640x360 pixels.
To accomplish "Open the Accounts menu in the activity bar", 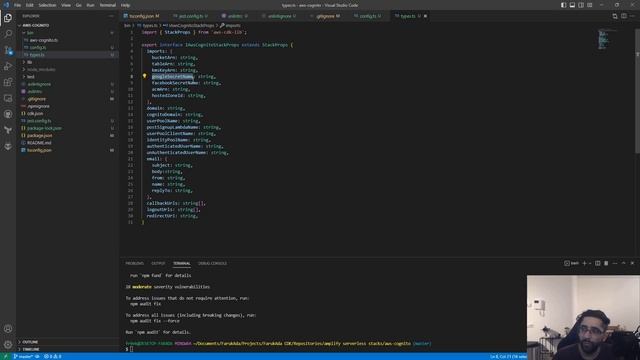I will (8, 329).
